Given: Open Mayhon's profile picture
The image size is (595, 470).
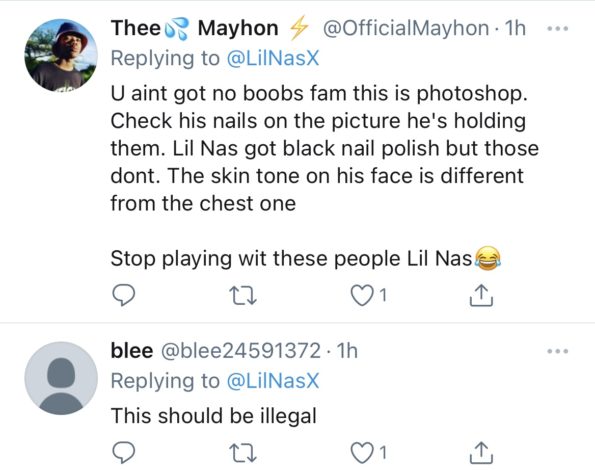Looking at the screenshot, I should (x=61, y=55).
